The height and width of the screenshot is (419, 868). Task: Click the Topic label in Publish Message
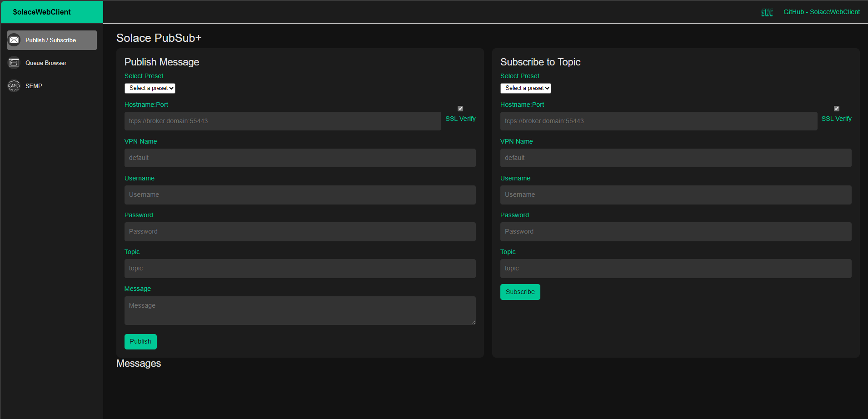[132, 252]
